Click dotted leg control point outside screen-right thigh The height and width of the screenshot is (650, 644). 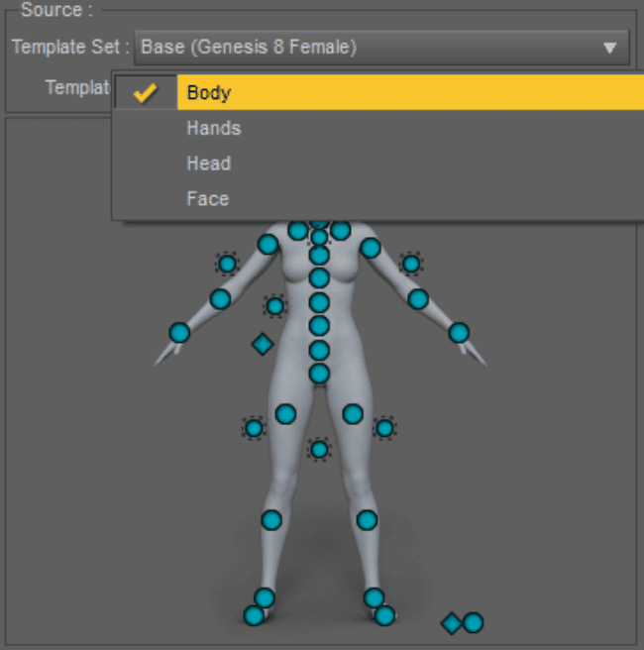[x=384, y=428]
